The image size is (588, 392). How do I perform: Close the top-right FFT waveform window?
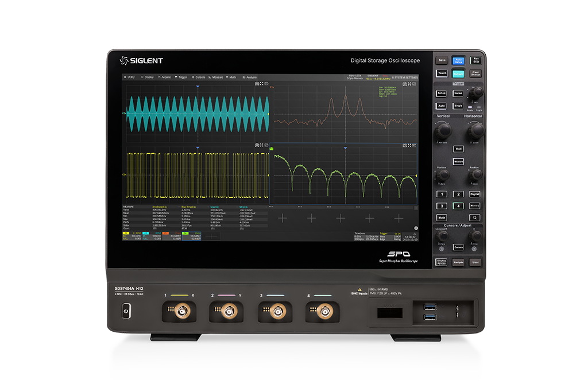click(x=415, y=84)
